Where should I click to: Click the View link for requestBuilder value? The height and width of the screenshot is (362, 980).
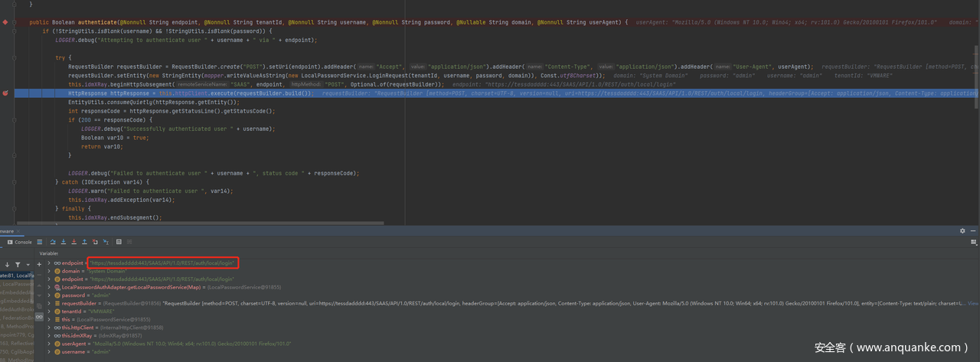coord(973,303)
